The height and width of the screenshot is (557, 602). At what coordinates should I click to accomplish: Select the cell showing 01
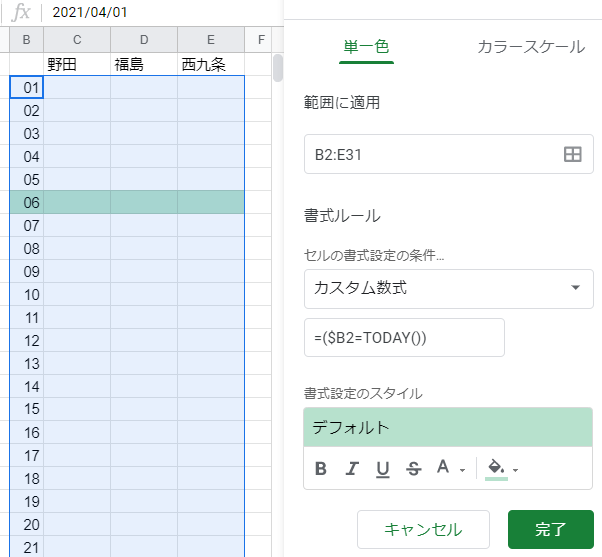coord(26,88)
